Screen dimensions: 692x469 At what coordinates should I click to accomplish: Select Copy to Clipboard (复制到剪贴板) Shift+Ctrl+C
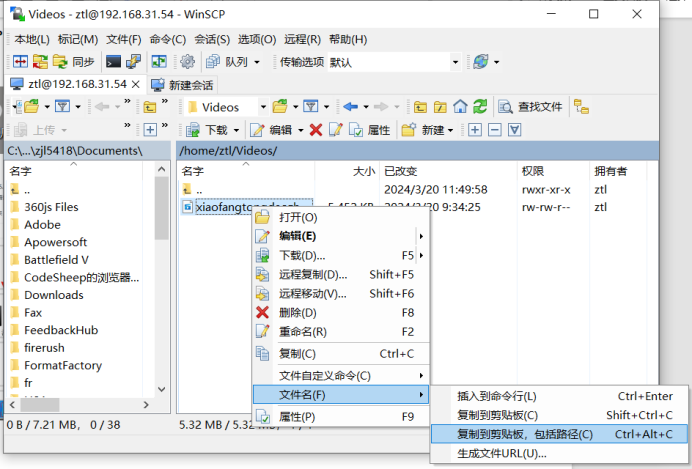pyautogui.click(x=559, y=415)
